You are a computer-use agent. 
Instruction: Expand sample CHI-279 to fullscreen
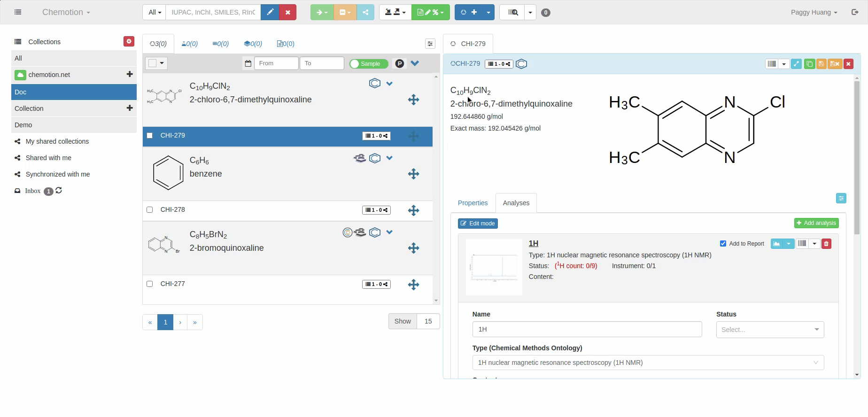(x=796, y=64)
